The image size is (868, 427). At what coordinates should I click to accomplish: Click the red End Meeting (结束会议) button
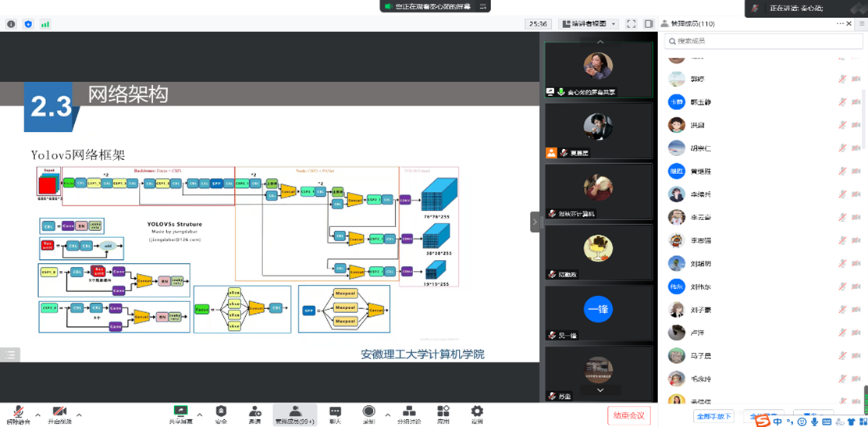[x=628, y=415]
